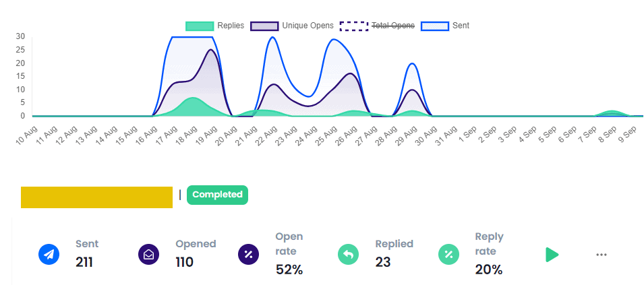Image resolution: width=644 pixels, height=285 pixels.
Task: Open the three-dot more options menu
Action: click(x=602, y=255)
